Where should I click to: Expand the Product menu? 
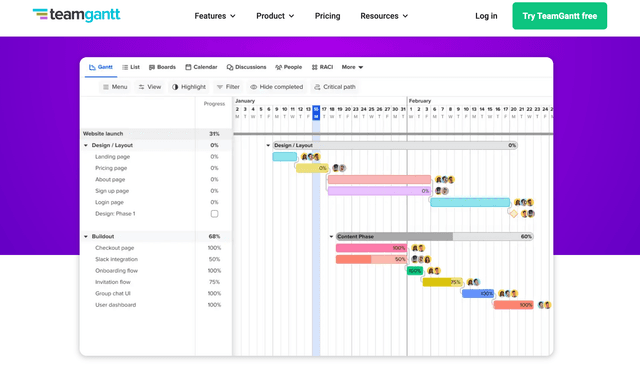click(x=275, y=16)
